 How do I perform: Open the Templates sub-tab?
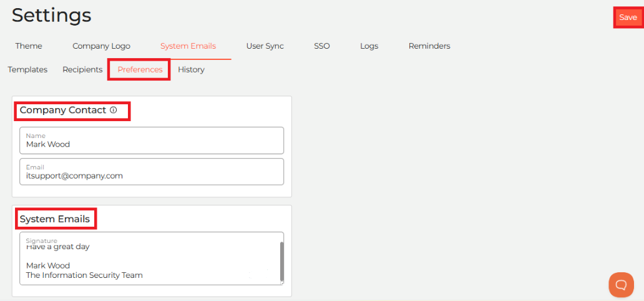27,69
